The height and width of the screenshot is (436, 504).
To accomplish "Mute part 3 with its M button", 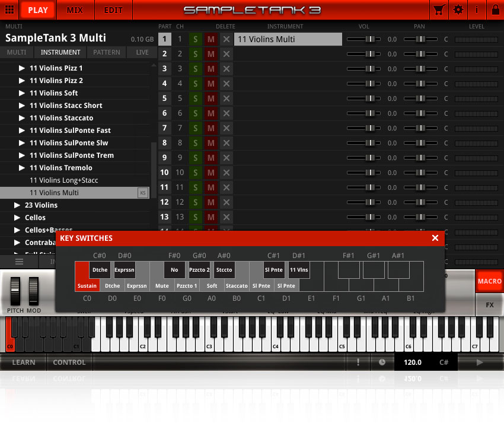I will (209, 68).
